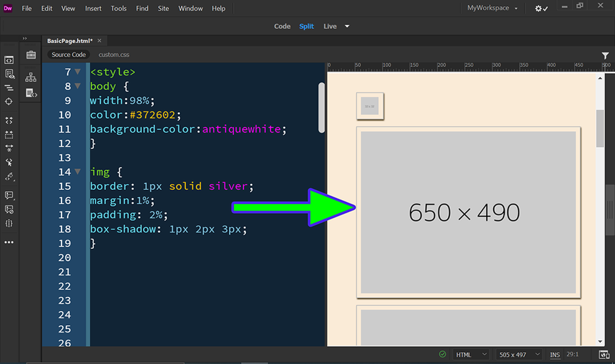Viewport: 615px width, 364px height.
Task: Toggle the INS insert mode indicator
Action: click(555, 355)
